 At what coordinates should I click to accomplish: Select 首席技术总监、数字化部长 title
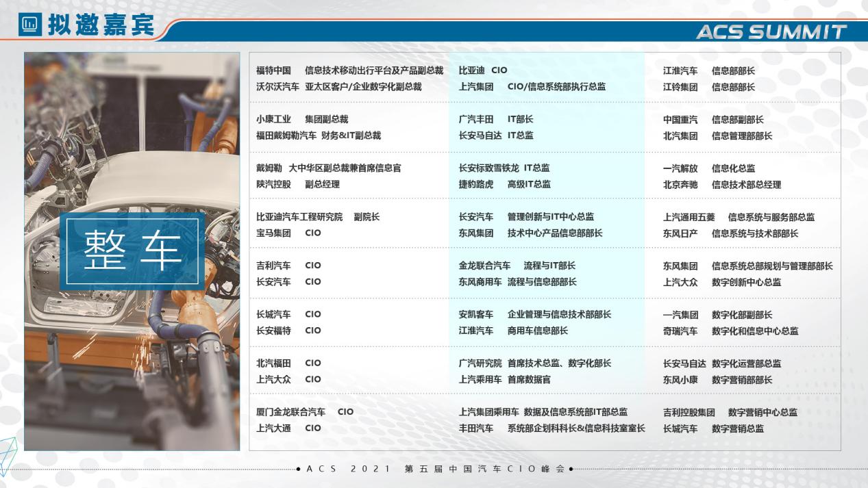click(560, 363)
